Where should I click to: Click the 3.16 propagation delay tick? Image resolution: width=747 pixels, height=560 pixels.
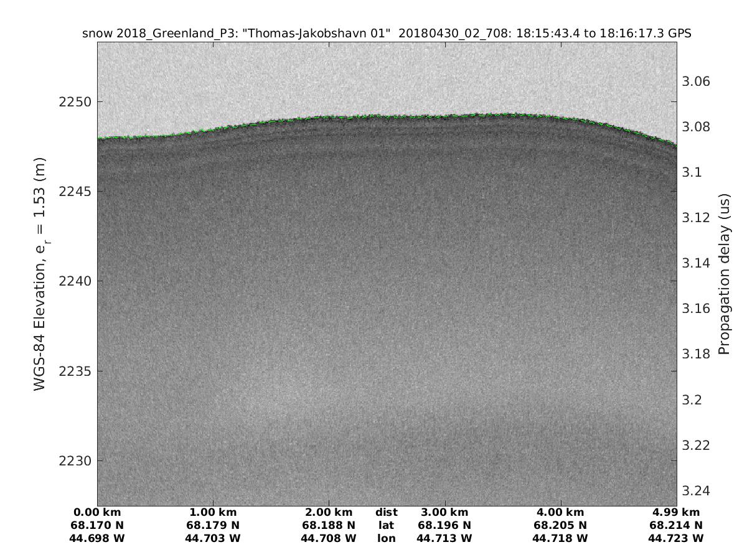click(697, 309)
